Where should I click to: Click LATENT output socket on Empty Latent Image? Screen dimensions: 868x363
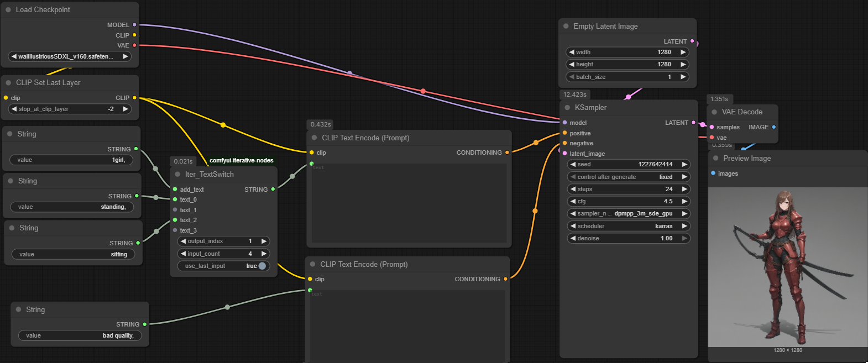[692, 41]
